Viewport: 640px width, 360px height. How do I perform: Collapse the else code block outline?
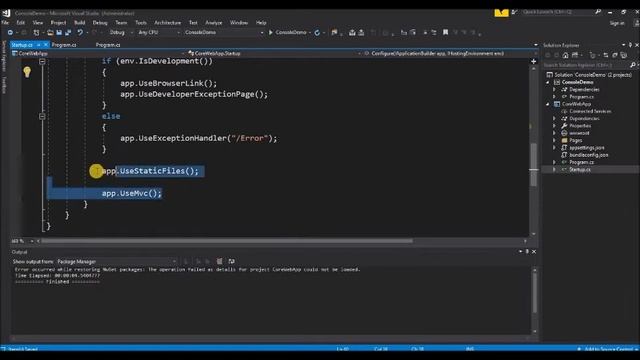coord(42,116)
